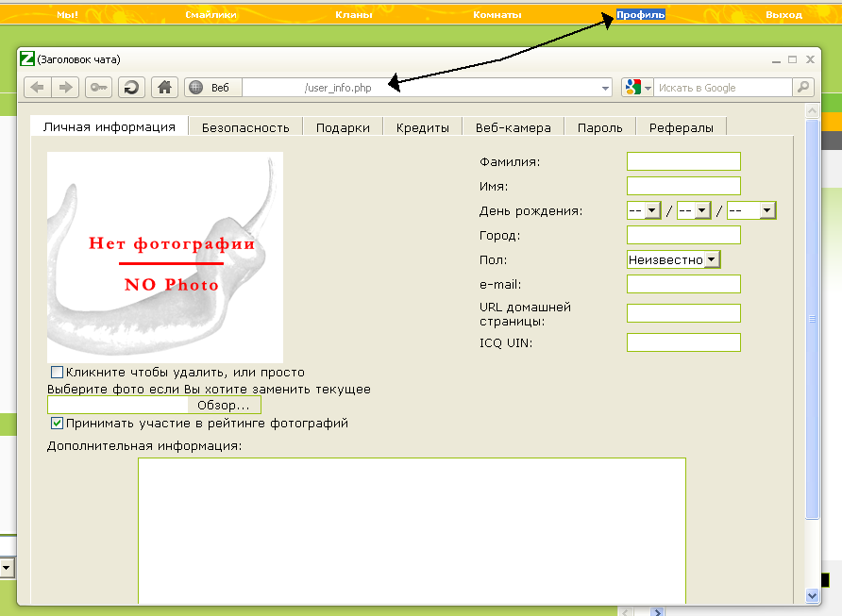Image resolution: width=842 pixels, height=616 pixels.
Task: Click the Forward arrow navigation button
Action: tap(66, 88)
